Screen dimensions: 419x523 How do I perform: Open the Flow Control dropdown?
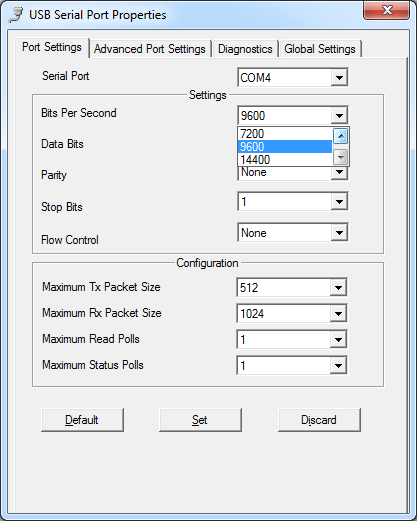coord(340,233)
